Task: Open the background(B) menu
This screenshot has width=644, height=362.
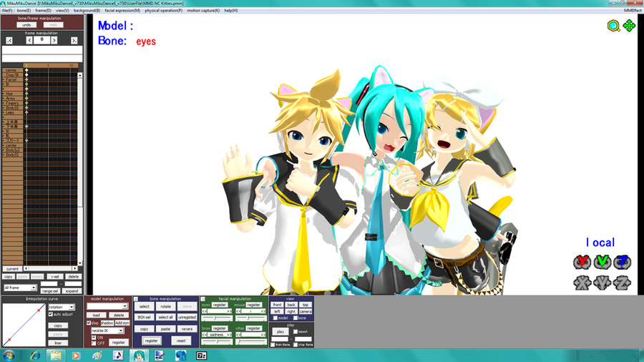Action: click(x=87, y=11)
